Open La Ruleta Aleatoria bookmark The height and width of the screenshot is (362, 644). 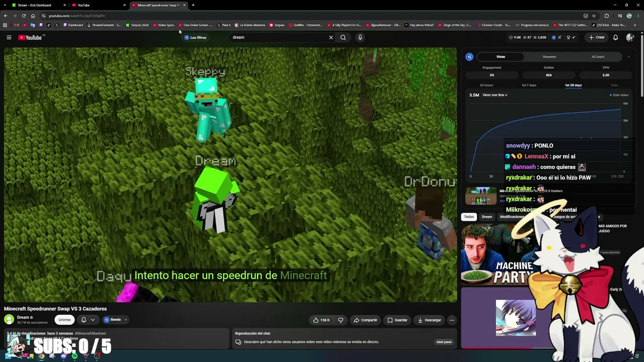tap(250, 25)
